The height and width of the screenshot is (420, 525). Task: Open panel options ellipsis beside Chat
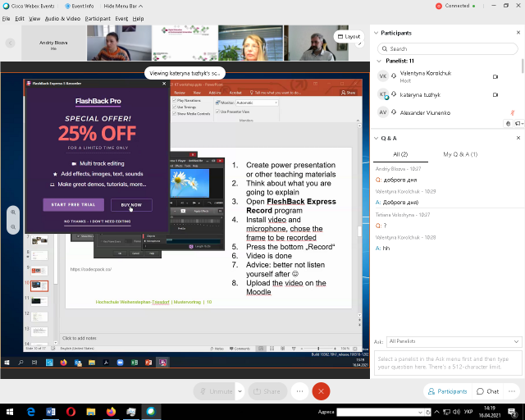(x=512, y=391)
